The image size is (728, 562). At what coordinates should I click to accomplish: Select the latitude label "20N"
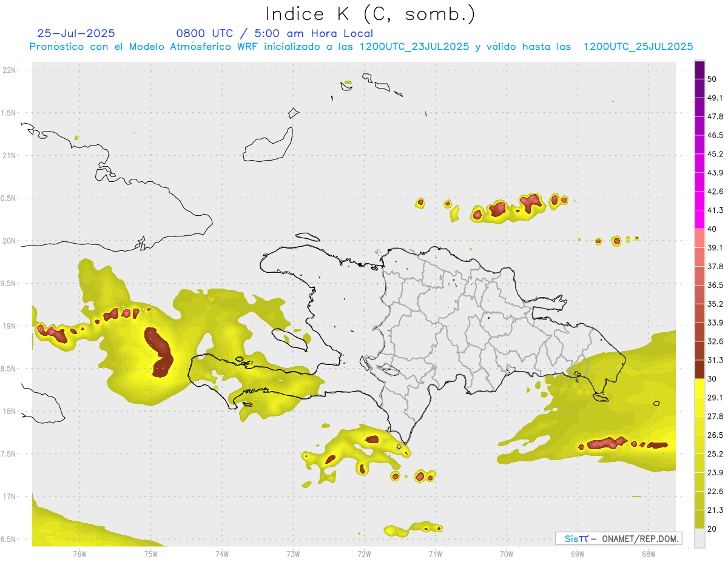10,241
